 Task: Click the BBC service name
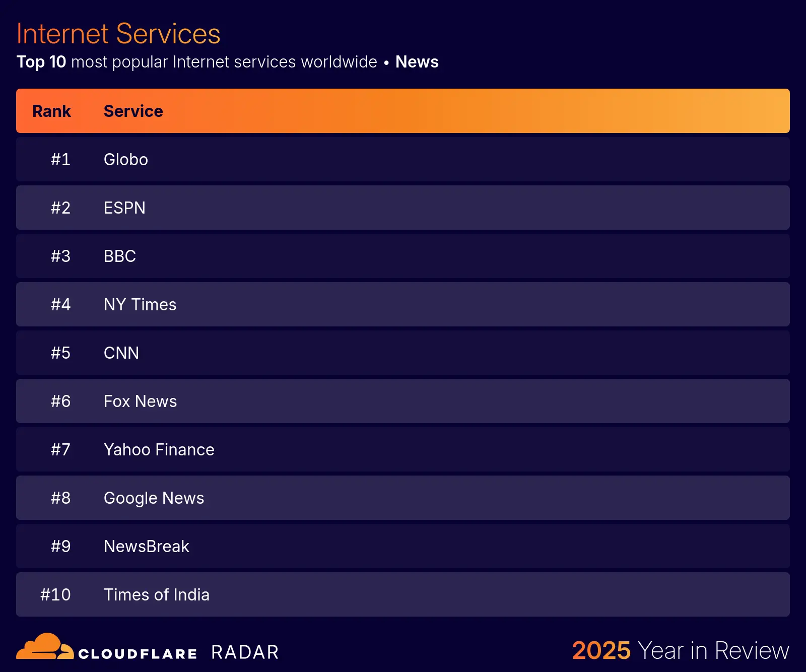pos(120,256)
